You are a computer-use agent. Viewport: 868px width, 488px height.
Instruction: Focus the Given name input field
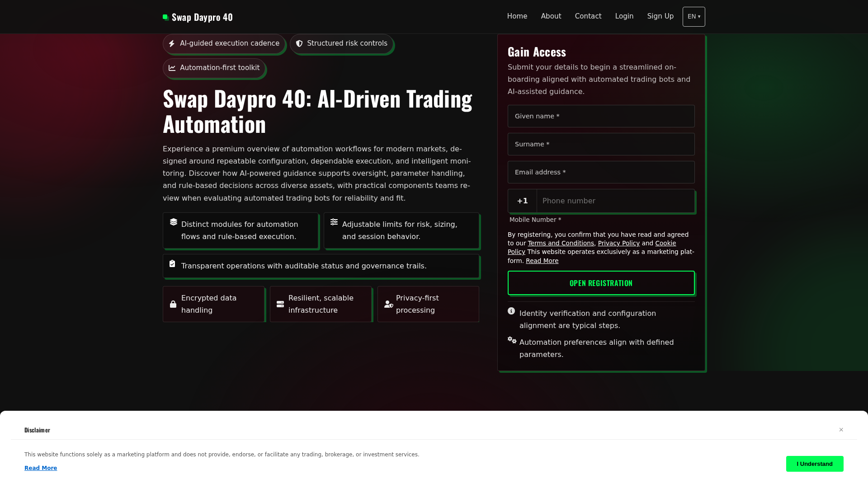coord(601,116)
